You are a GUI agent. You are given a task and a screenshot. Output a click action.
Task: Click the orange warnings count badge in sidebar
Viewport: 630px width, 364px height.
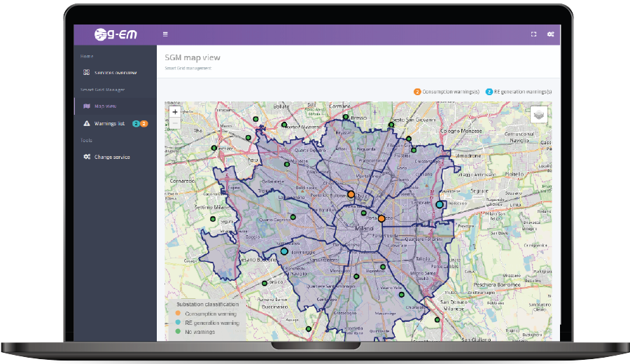pos(144,124)
